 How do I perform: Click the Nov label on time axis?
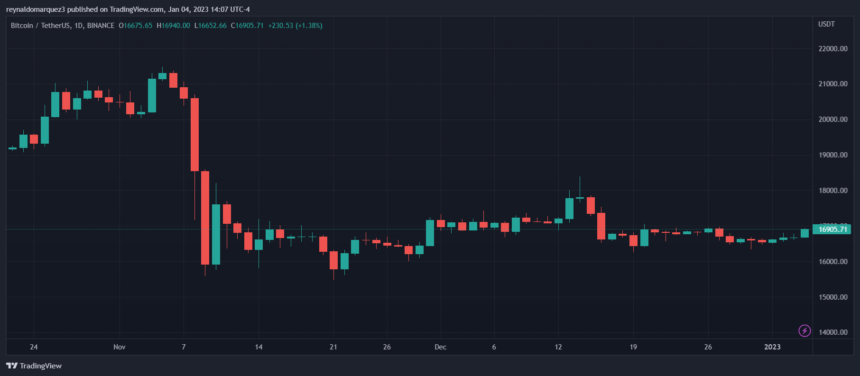[119, 347]
